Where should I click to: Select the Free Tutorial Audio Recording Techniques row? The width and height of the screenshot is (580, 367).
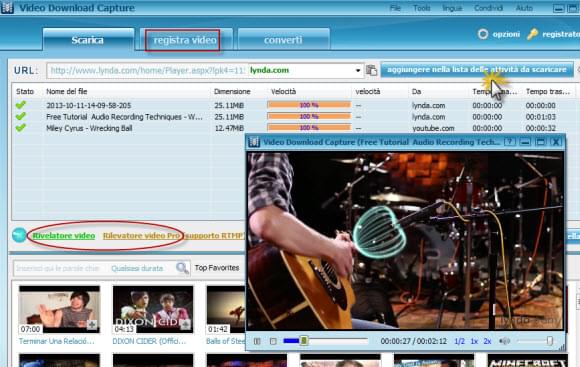[x=295, y=117]
